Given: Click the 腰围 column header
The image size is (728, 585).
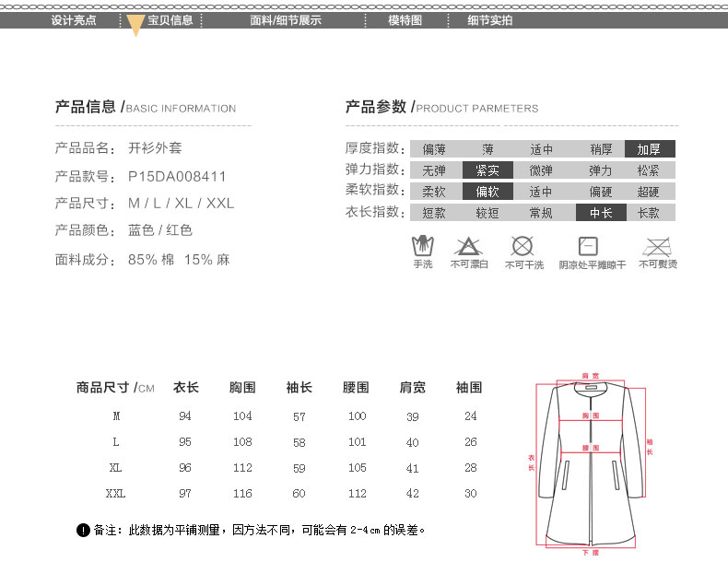Looking at the screenshot, I should point(356,387).
